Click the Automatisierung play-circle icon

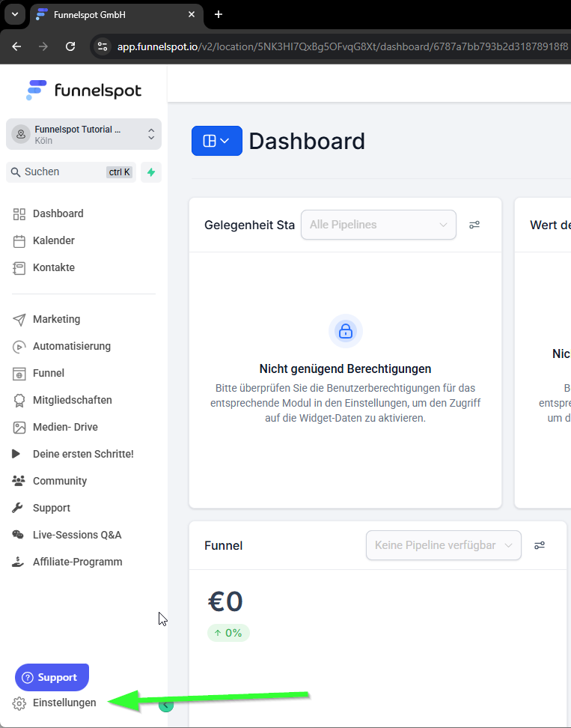coord(19,346)
